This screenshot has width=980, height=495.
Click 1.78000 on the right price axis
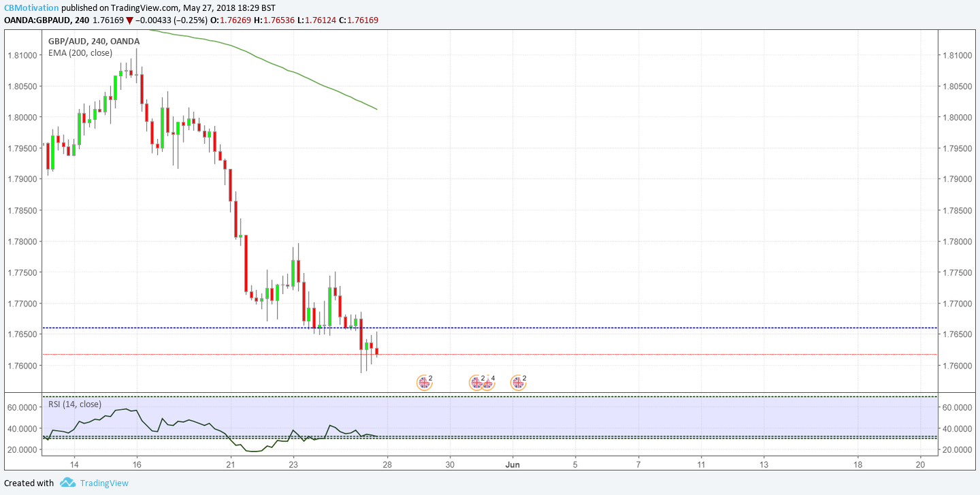coord(957,242)
